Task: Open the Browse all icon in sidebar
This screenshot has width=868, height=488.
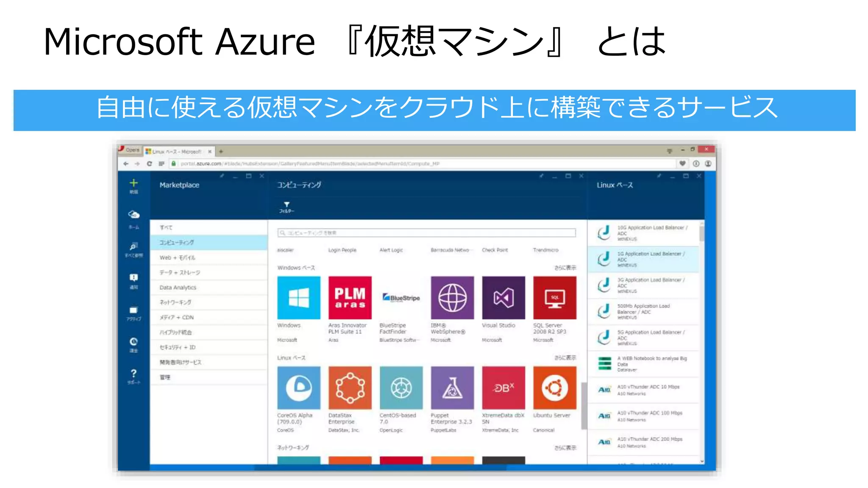Action: [134, 246]
